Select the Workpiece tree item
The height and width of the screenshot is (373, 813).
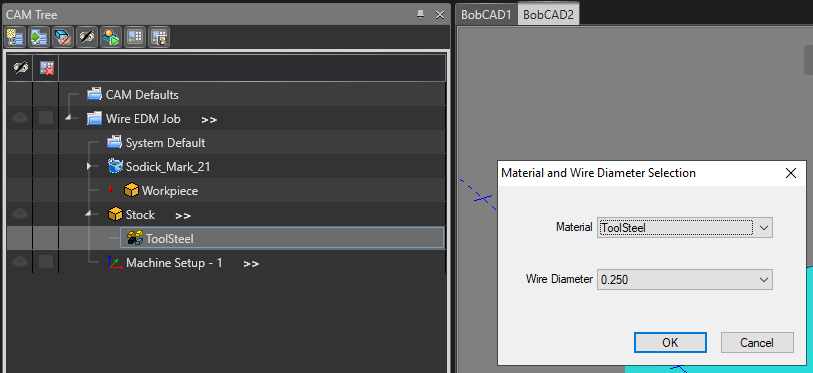pos(170,190)
